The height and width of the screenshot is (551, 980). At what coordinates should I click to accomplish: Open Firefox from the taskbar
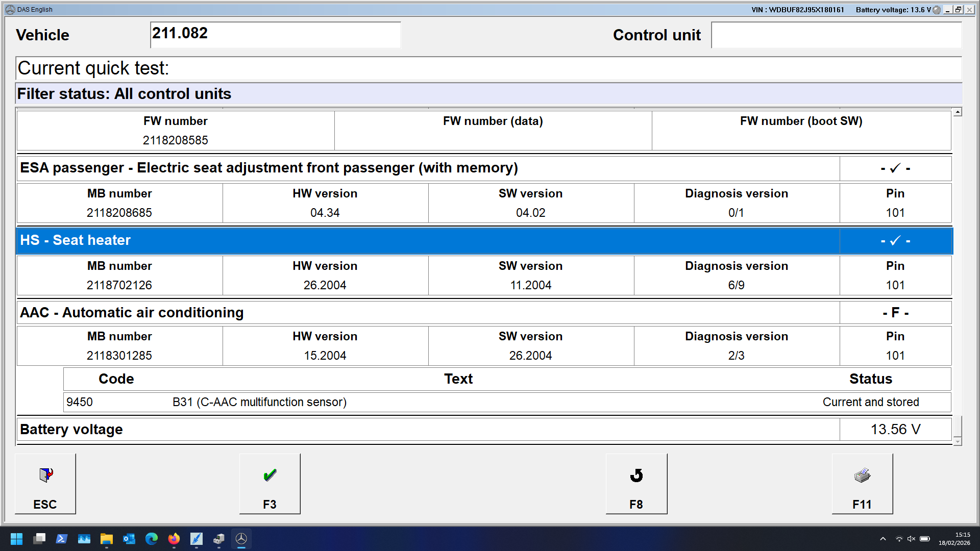click(174, 539)
